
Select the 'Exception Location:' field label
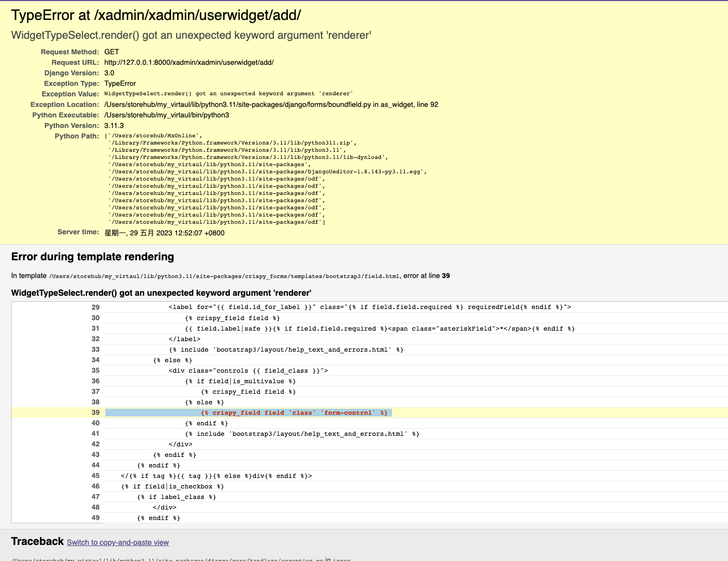(x=65, y=105)
